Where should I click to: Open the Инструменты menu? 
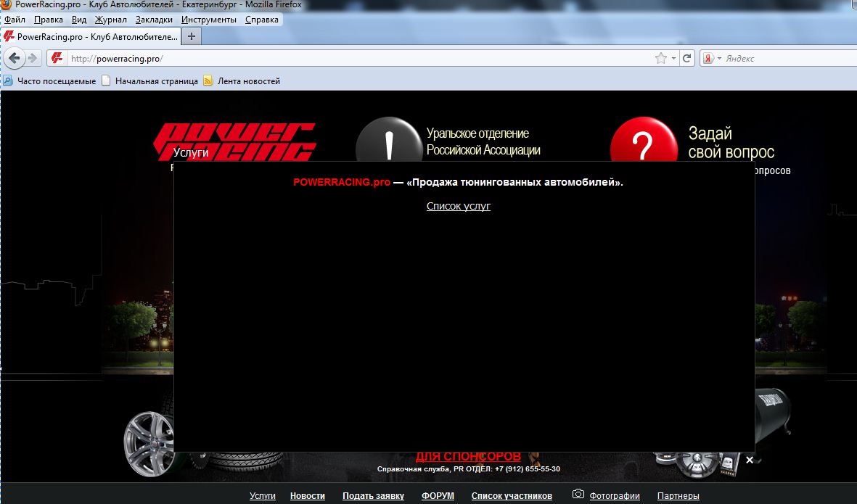[209, 20]
